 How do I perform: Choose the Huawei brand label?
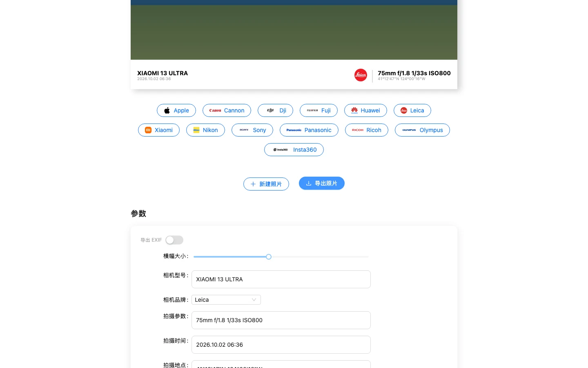[370, 110]
